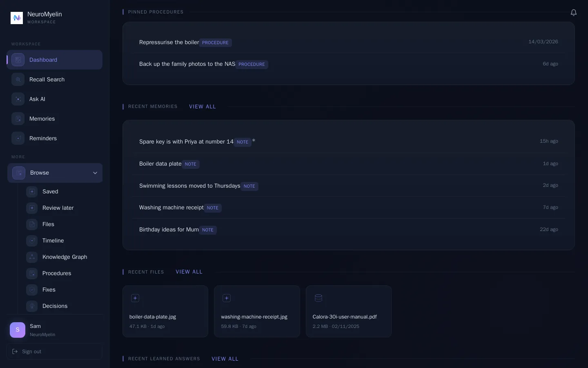This screenshot has width=588, height=368.
Task: Sign out of the workspace
Action: (x=54, y=351)
